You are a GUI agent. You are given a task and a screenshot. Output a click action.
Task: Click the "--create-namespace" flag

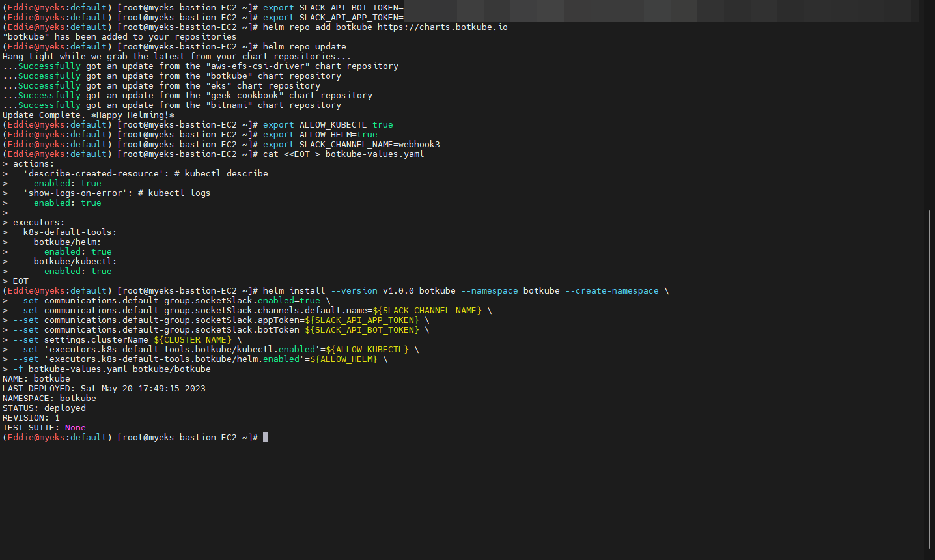[612, 291]
